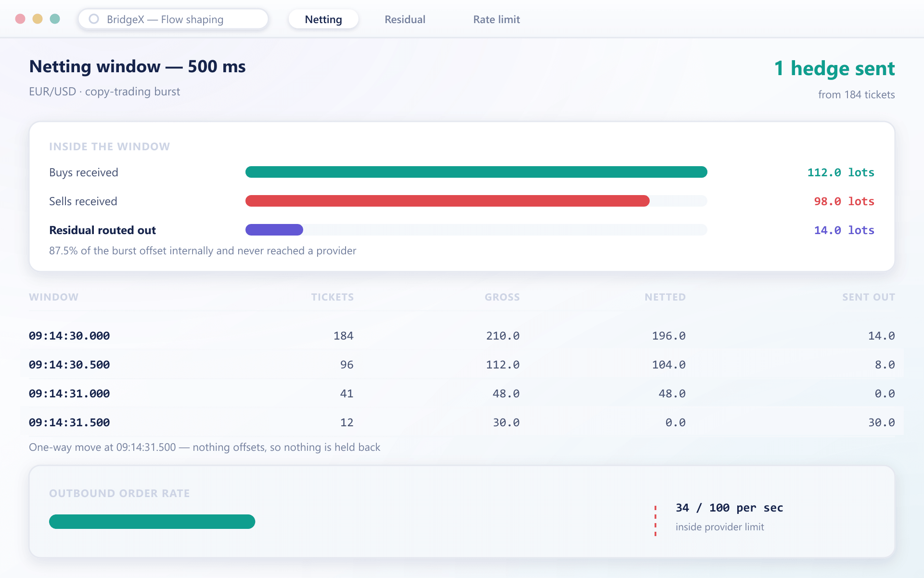Click the TICKETS column header

[x=332, y=297]
